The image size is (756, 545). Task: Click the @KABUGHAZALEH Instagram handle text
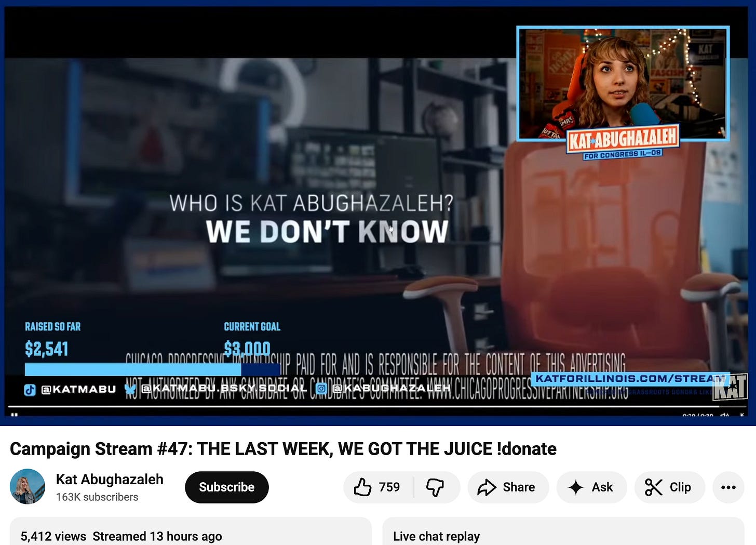pyautogui.click(x=392, y=388)
